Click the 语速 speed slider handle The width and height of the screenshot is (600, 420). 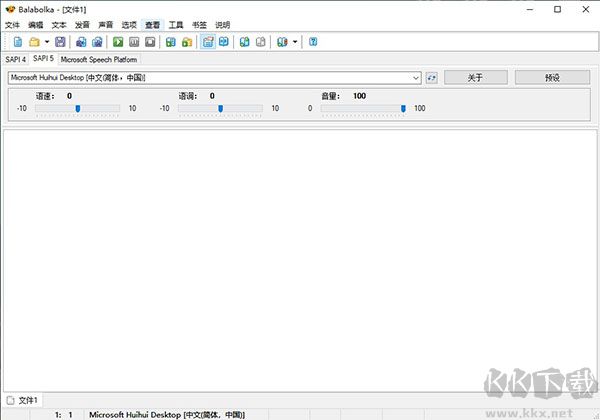(x=78, y=108)
